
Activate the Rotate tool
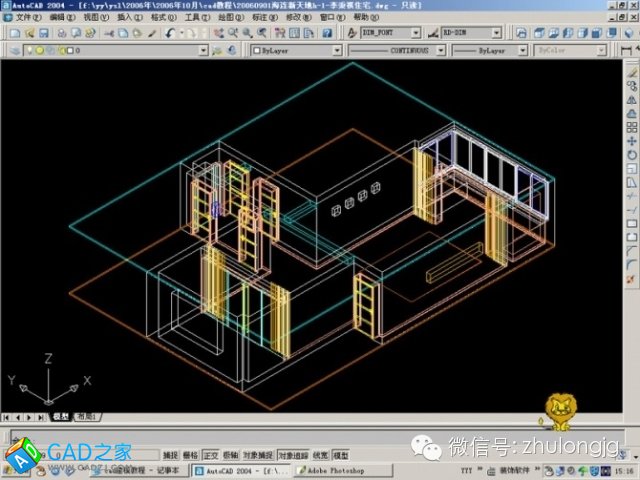(632, 155)
